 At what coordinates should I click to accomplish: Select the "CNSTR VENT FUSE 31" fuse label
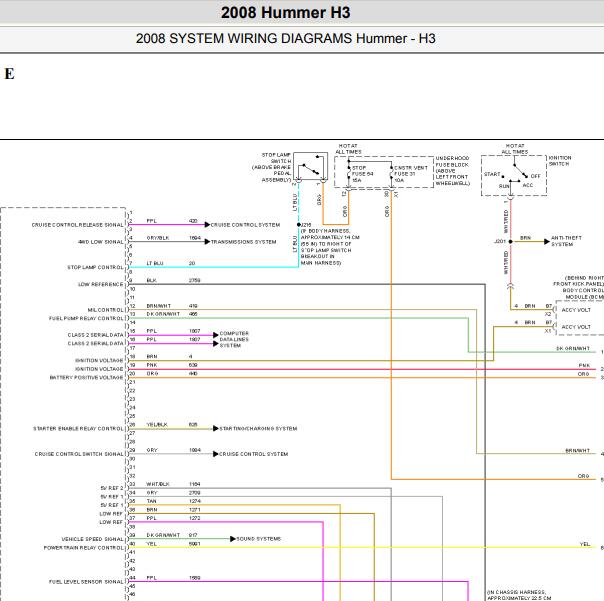[x=411, y=174]
